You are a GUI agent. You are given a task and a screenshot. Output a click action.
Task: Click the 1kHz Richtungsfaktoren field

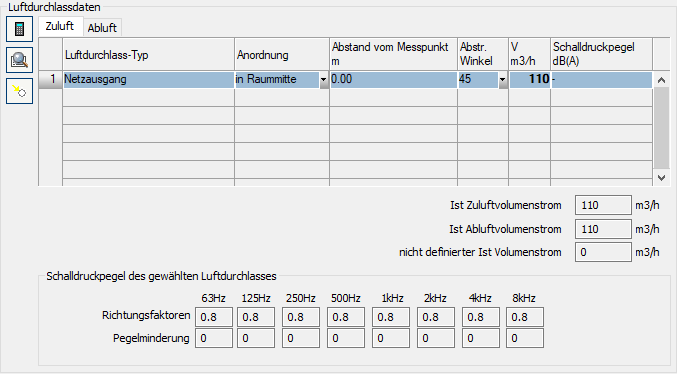pyautogui.click(x=391, y=317)
